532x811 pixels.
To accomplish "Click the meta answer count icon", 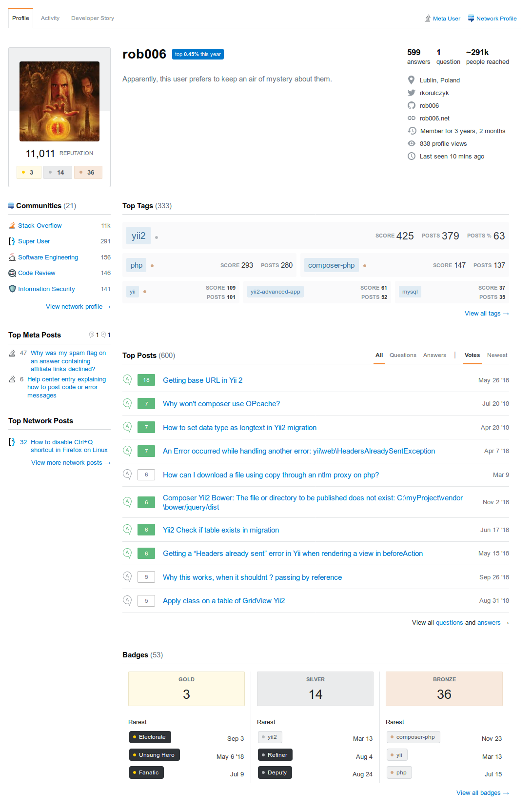I will 103,335.
